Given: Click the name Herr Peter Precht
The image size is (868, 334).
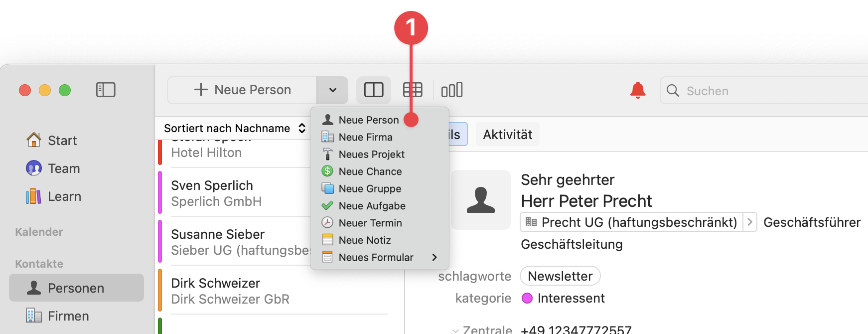Looking at the screenshot, I should coord(586,201).
